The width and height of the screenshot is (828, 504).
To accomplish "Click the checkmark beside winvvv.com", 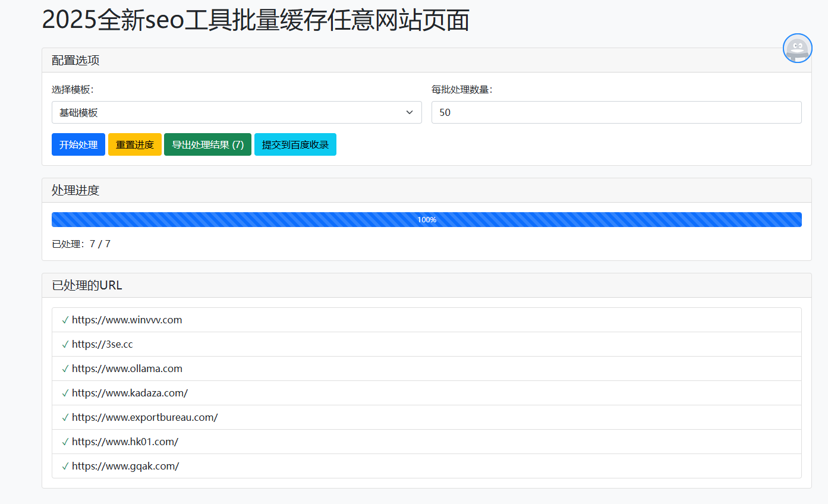I will [65, 319].
